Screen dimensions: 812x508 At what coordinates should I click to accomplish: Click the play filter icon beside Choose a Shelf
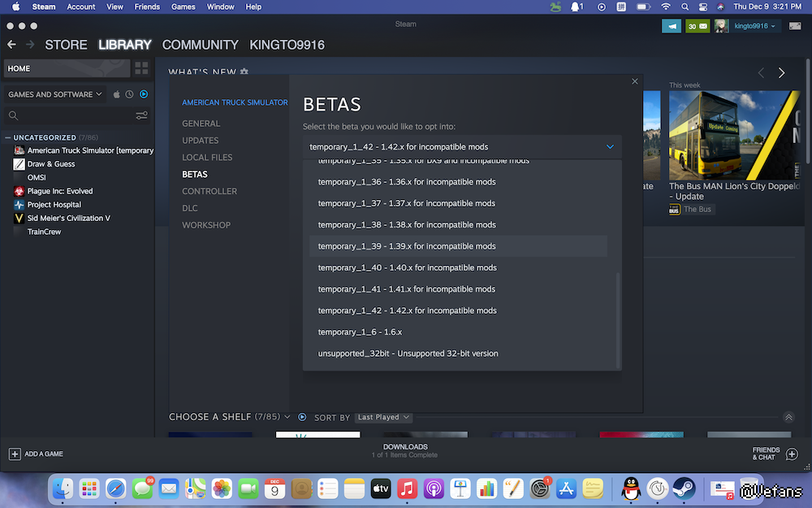302,417
